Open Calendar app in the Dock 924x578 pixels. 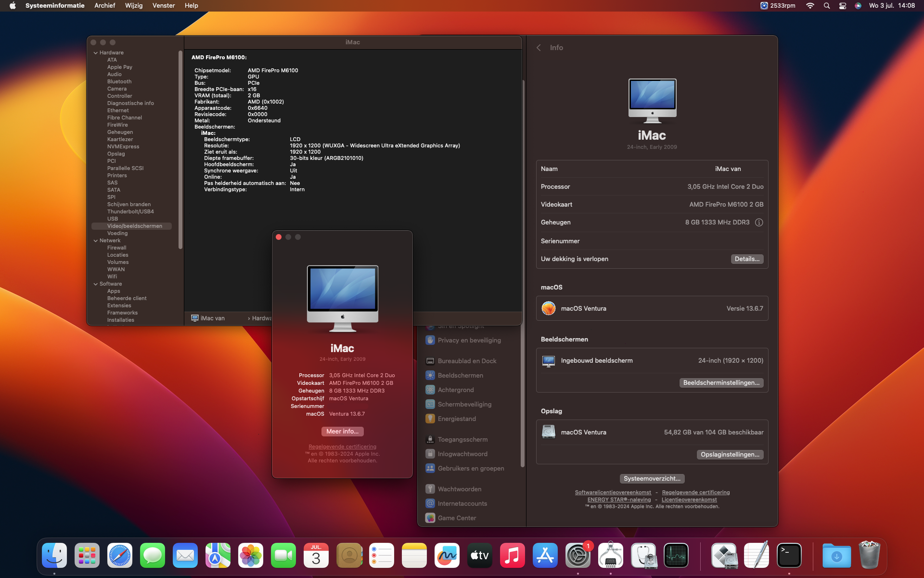click(x=316, y=555)
